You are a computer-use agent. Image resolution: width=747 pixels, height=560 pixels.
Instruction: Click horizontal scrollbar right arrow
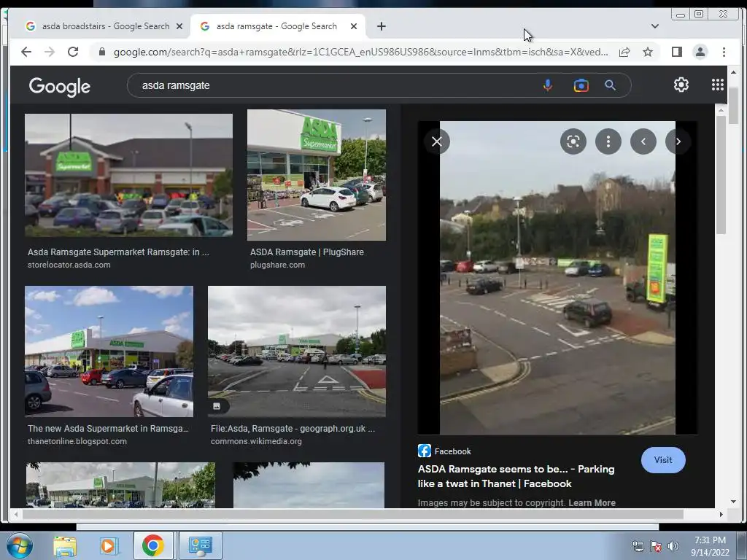(x=721, y=514)
